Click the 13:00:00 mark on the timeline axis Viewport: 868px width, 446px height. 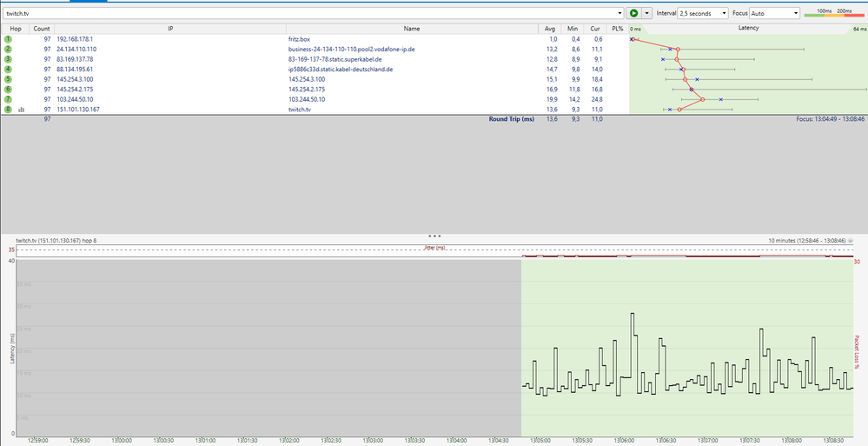tap(121, 441)
